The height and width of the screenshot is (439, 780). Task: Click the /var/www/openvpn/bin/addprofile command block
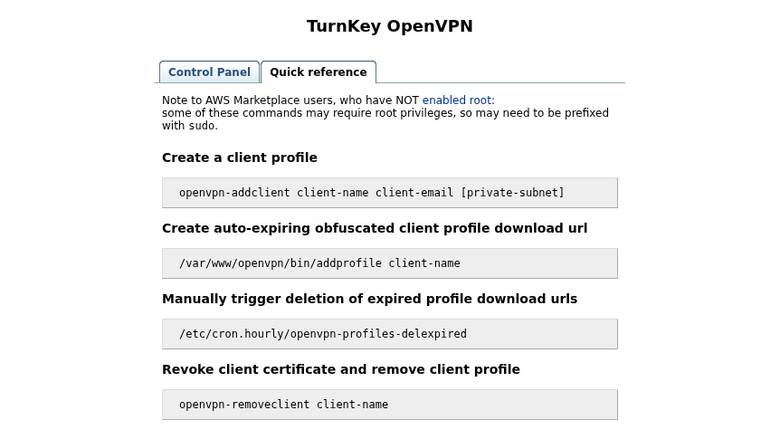[x=390, y=263]
